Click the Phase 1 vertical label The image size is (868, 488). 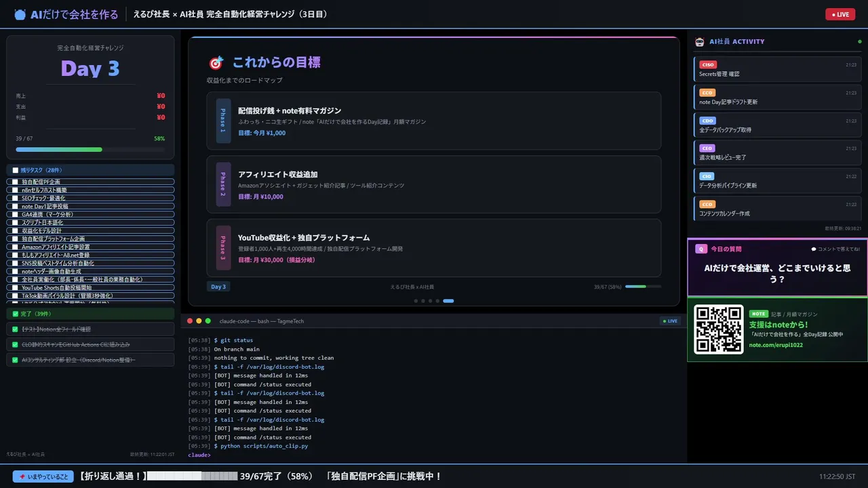[223, 121]
